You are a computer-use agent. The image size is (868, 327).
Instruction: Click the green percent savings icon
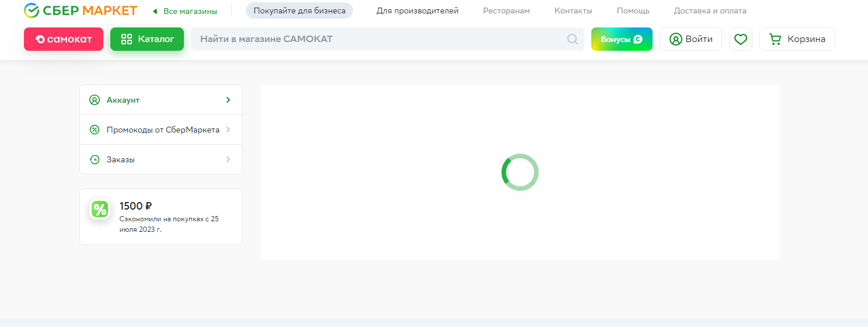100,209
